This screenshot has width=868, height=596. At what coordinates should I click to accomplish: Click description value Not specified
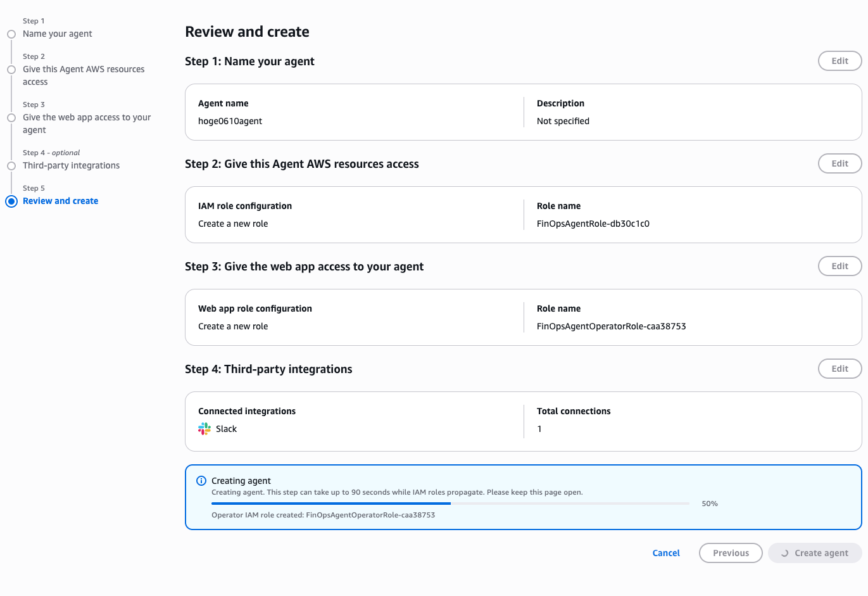[563, 121]
